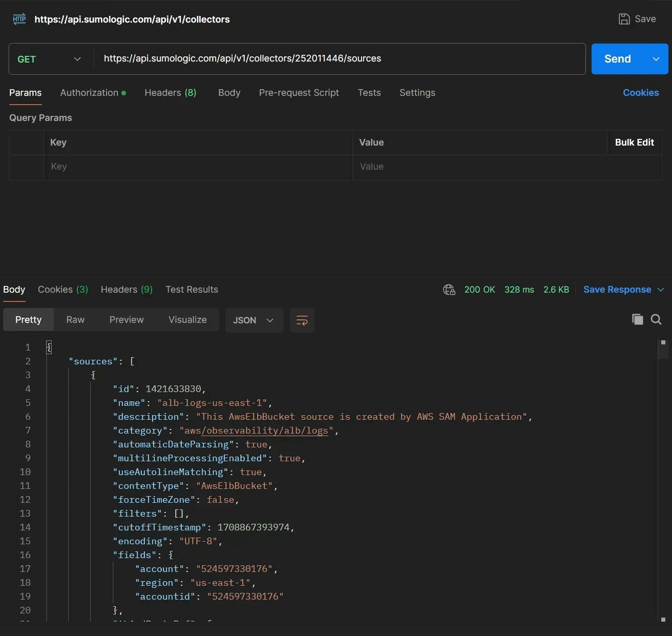
Task: Select the response Body tab
Action: click(14, 290)
